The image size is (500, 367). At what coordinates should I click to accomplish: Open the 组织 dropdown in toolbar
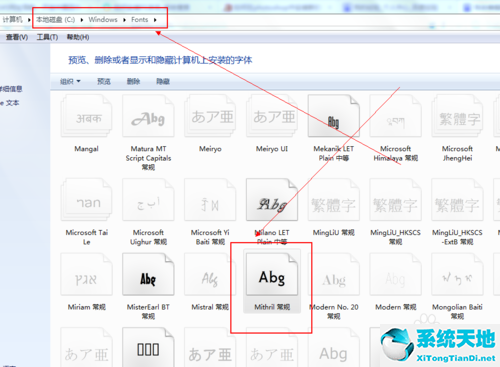click(x=70, y=81)
